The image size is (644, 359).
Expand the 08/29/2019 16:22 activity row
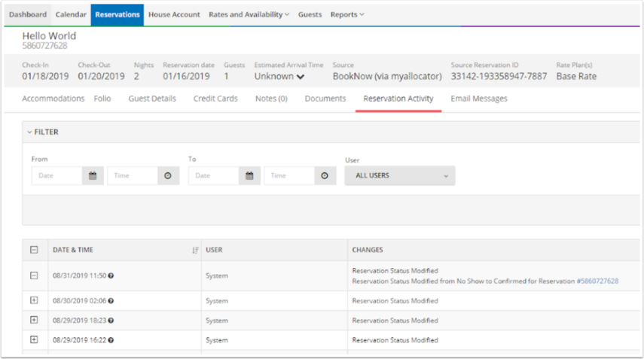click(34, 339)
